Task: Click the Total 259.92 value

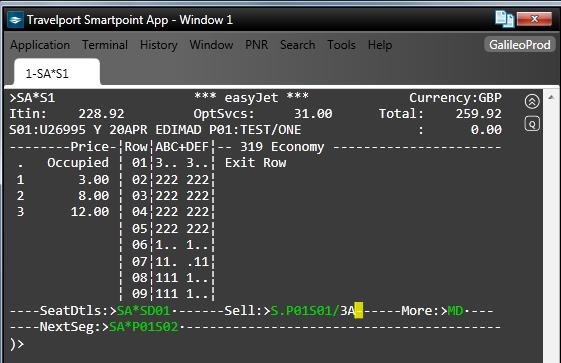Action: point(479,114)
